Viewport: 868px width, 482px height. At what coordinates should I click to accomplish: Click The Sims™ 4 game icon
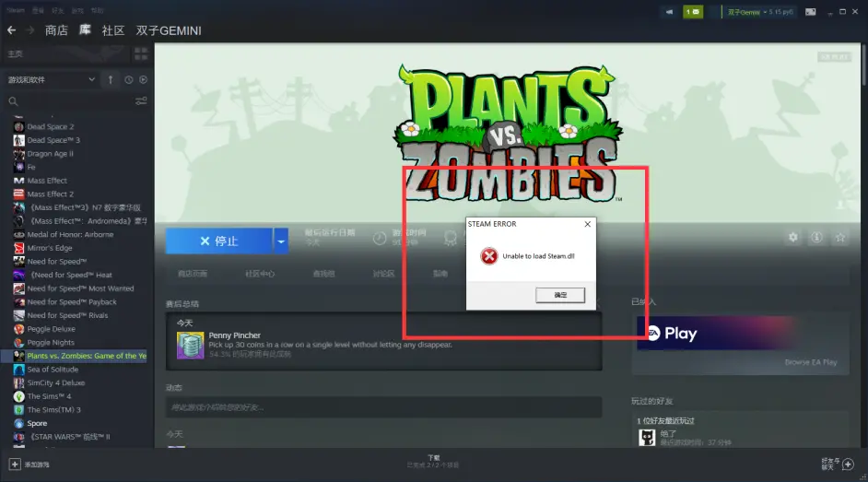coord(18,396)
